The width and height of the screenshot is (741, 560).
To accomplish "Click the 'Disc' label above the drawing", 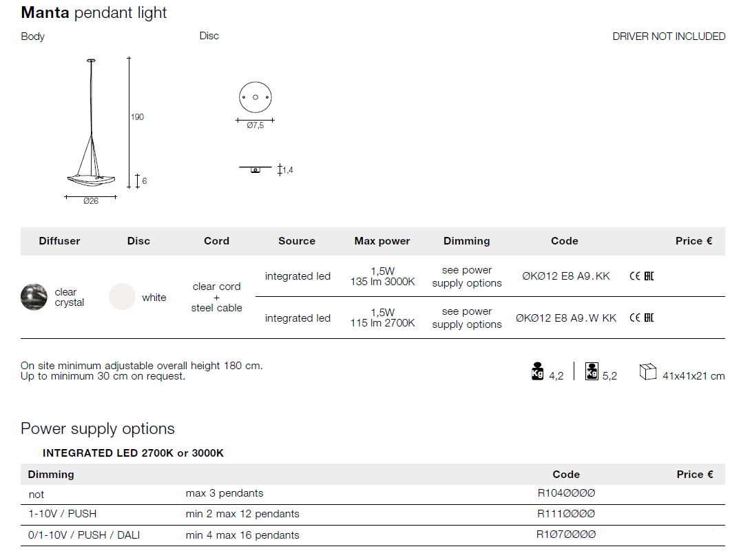I will click(209, 36).
